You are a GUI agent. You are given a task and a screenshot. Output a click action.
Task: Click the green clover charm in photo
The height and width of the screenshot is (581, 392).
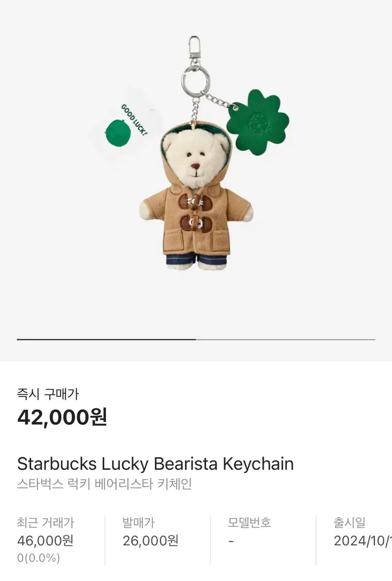pos(257,124)
